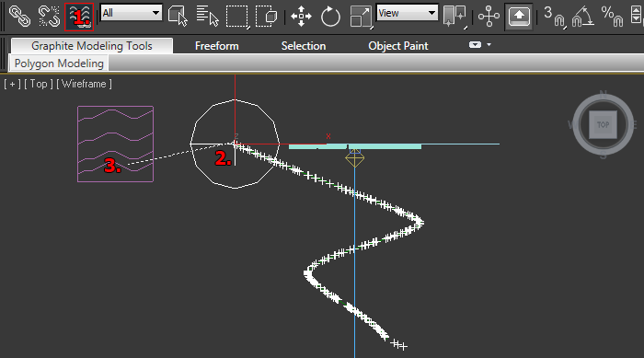The image size is (644, 358).
Task: Open the View reference coordinate dropdown
Action: click(407, 13)
